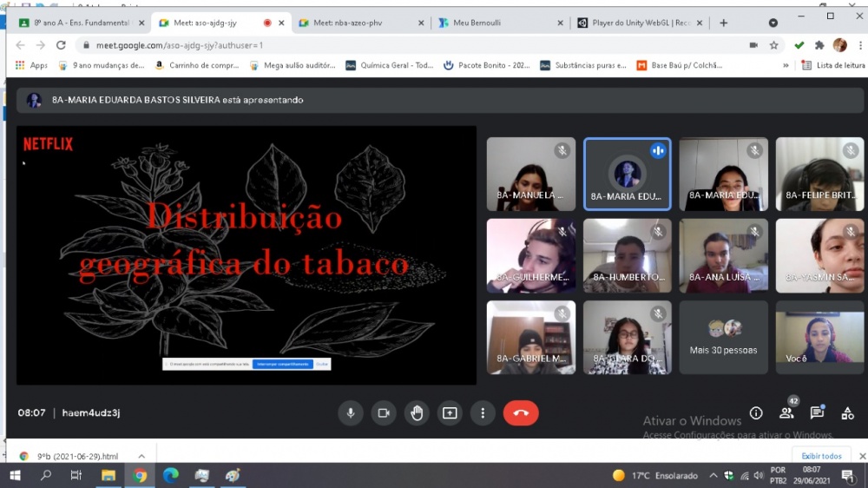Click the presenter banner for Maria Eduarda Bastos Silveira
This screenshot has height=488, width=868.
440,100
